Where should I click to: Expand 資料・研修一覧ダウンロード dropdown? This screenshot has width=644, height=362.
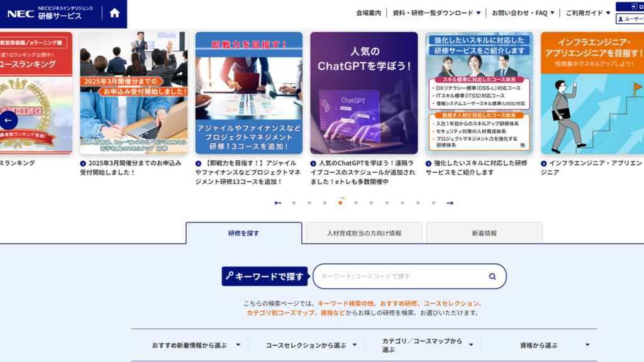pos(436,13)
